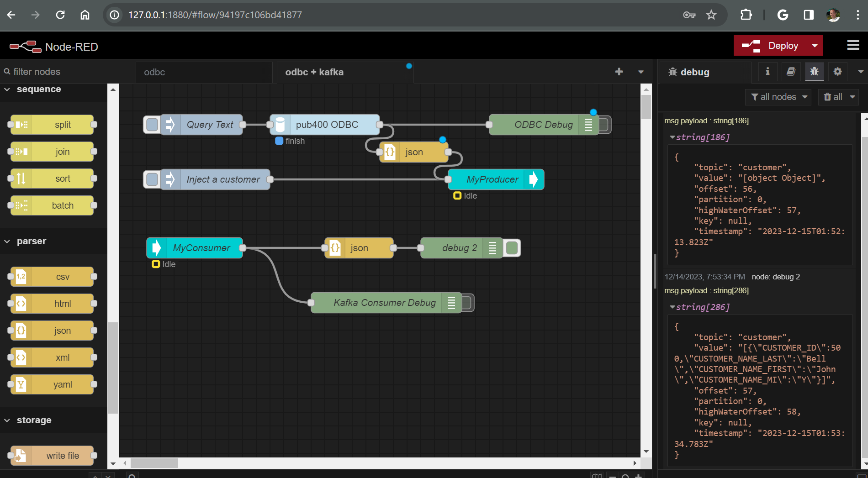Viewport: 868px width, 478px height.
Task: Open the sidebar help book icon
Action: pyautogui.click(x=791, y=72)
